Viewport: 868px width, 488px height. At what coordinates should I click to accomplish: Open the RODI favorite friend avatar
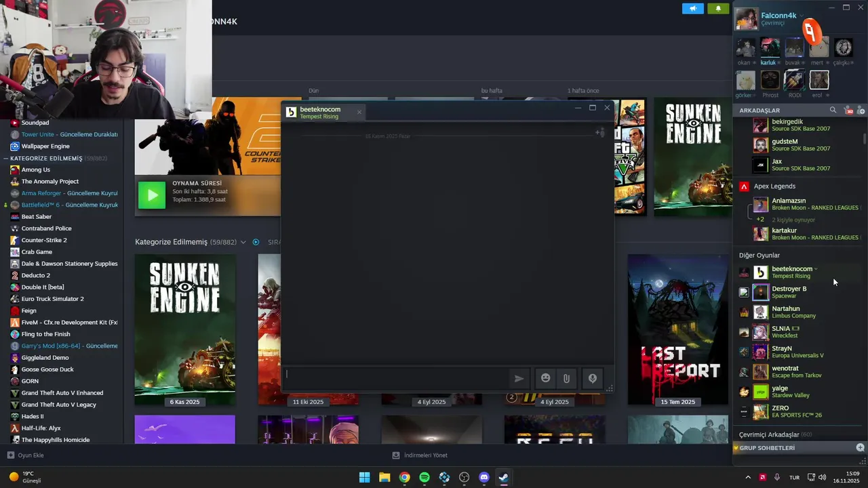point(794,80)
